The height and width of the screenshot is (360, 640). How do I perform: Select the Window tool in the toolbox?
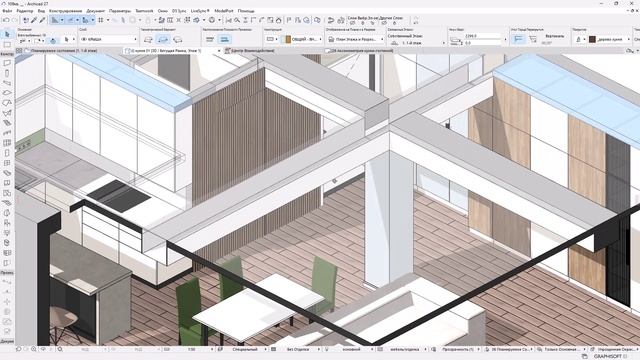click(7, 163)
